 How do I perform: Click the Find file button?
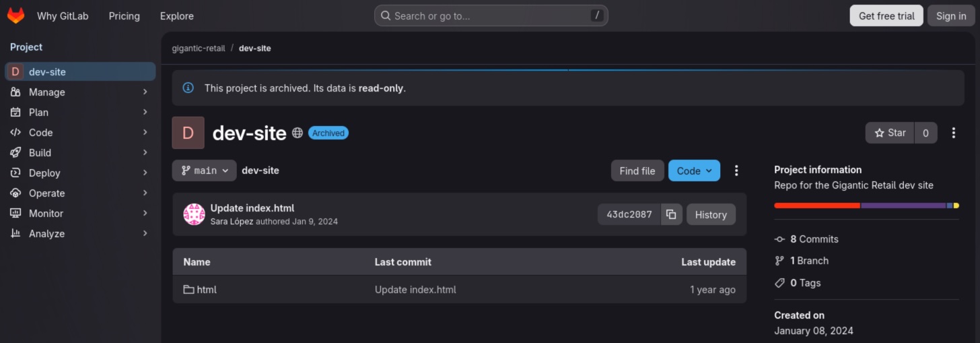click(x=637, y=170)
